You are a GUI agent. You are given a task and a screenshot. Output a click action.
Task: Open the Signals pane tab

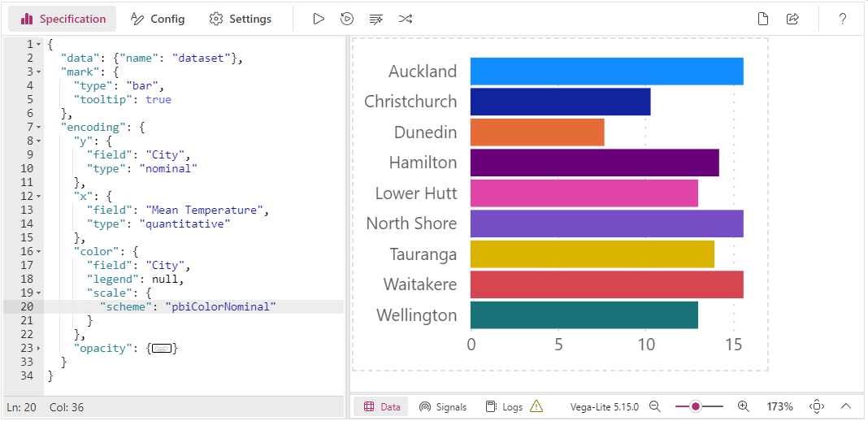coord(443,406)
